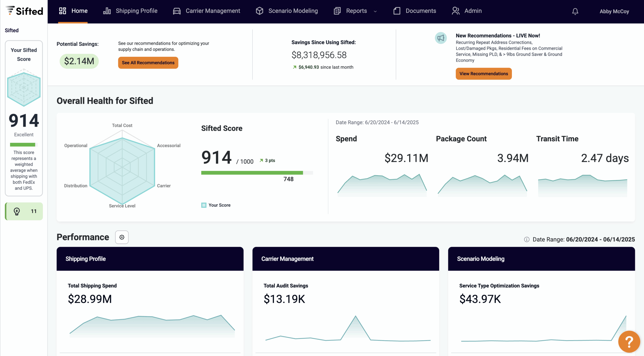This screenshot has width=644, height=356.
Task: Click the Transit Time sparkline chart
Action: click(x=582, y=185)
